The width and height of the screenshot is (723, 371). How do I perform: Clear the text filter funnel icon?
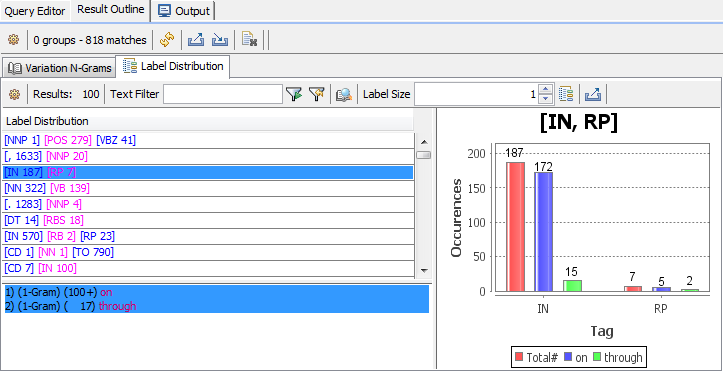coord(317,94)
